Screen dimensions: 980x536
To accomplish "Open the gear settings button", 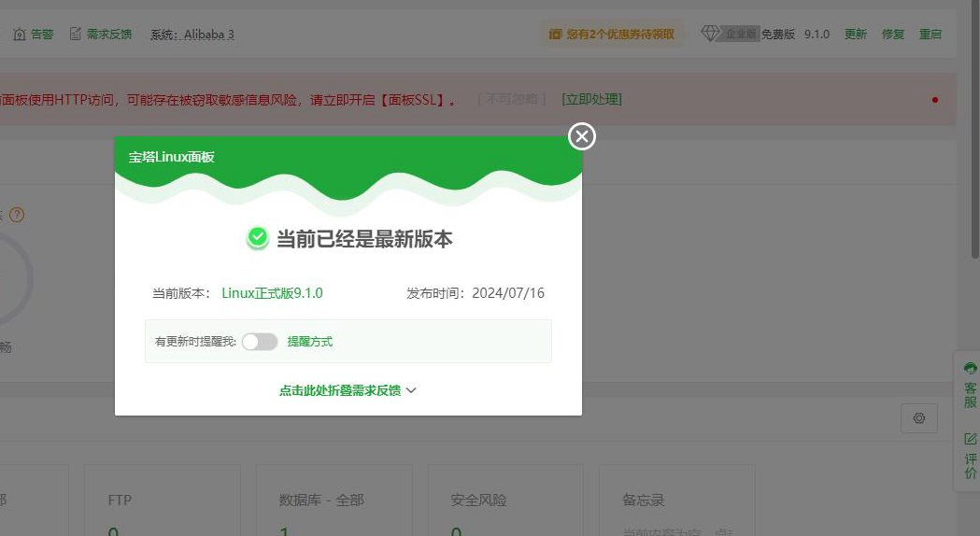I will click(x=918, y=418).
